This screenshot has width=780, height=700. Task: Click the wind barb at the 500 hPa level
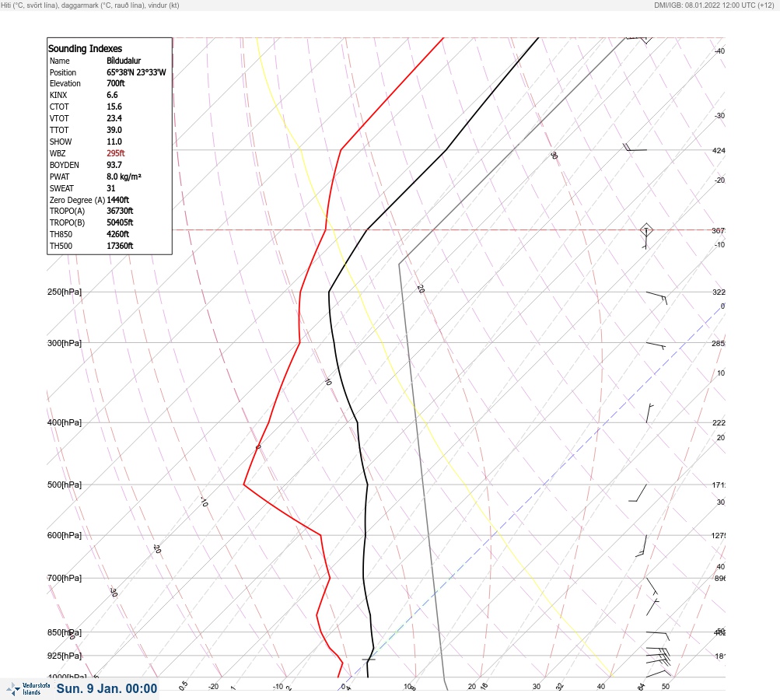(x=638, y=493)
